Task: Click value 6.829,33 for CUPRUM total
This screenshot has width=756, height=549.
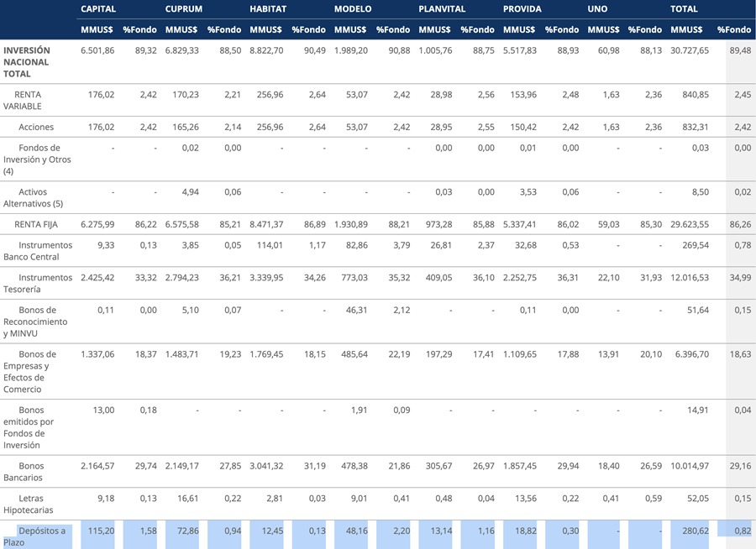Action: pos(181,50)
